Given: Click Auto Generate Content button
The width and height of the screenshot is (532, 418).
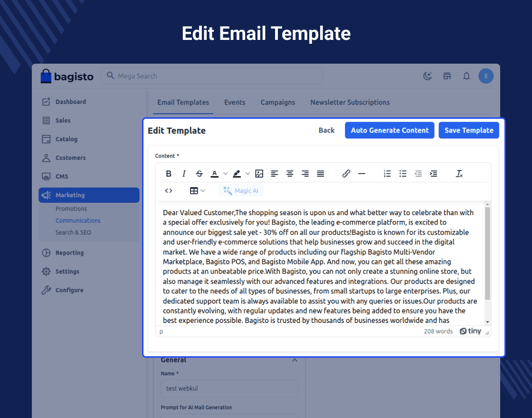Looking at the screenshot, I should [389, 130].
